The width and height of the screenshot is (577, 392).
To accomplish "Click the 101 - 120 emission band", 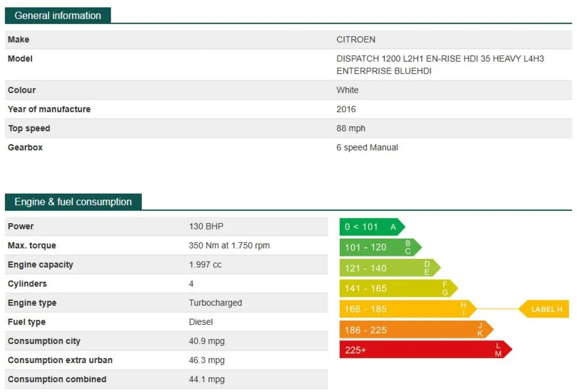I will click(380, 247).
